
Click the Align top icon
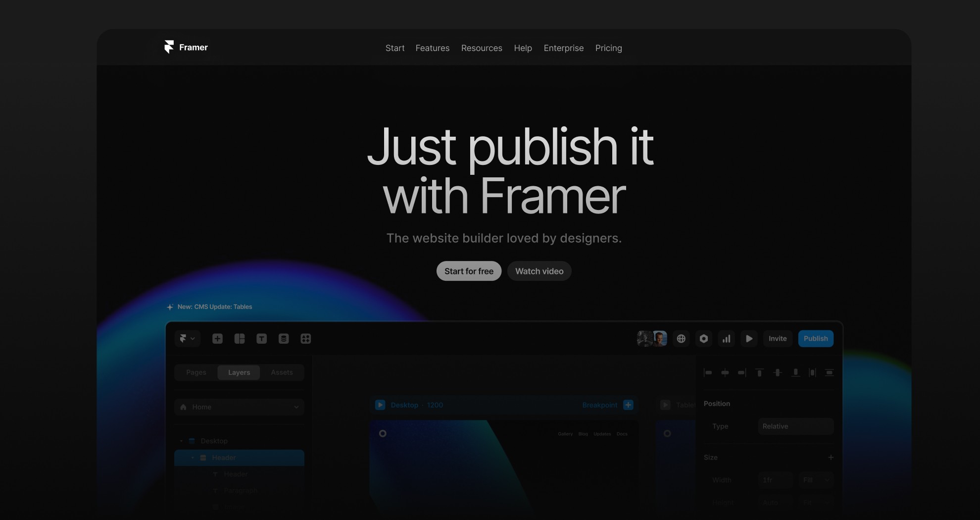760,372
